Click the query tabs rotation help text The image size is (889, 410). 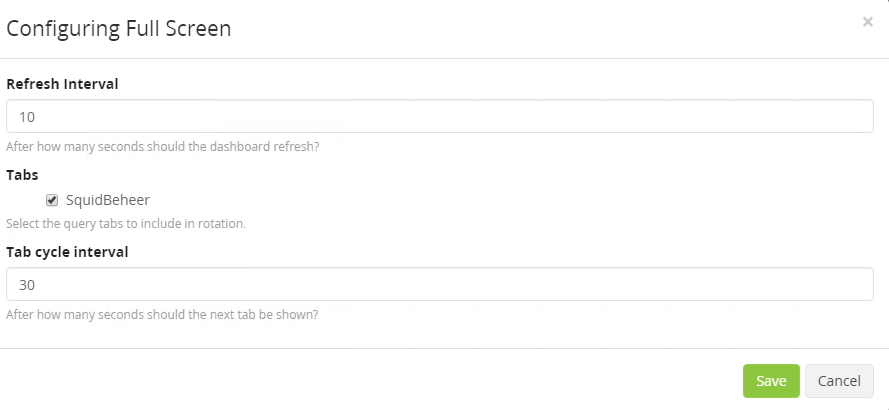(x=126, y=223)
